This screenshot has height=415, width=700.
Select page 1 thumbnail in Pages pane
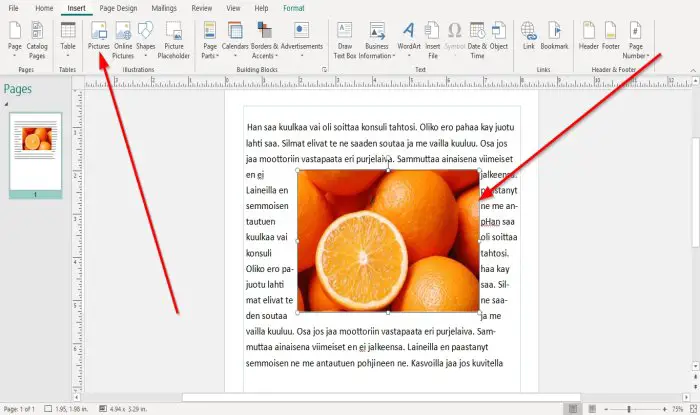click(35, 155)
